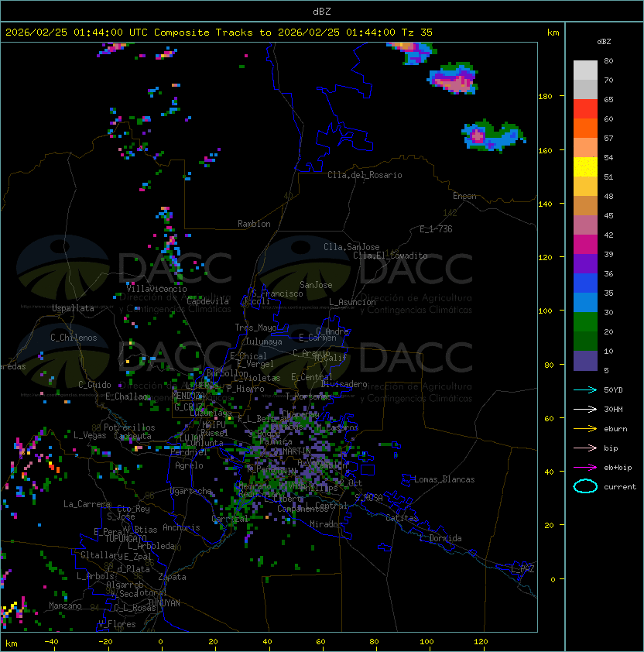Select the dark orange 60–57 dBZ swatch

click(x=585, y=129)
